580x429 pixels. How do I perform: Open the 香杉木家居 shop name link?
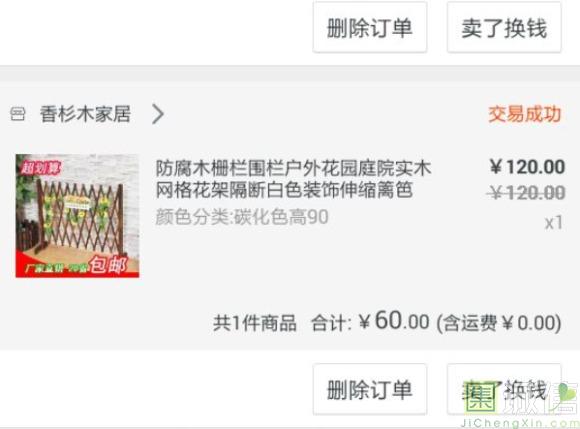[85, 114]
